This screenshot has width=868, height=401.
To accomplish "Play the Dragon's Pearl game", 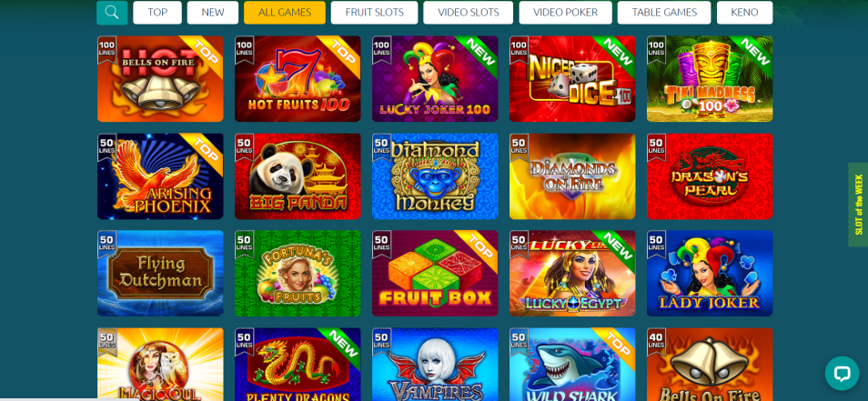I will pos(710,175).
